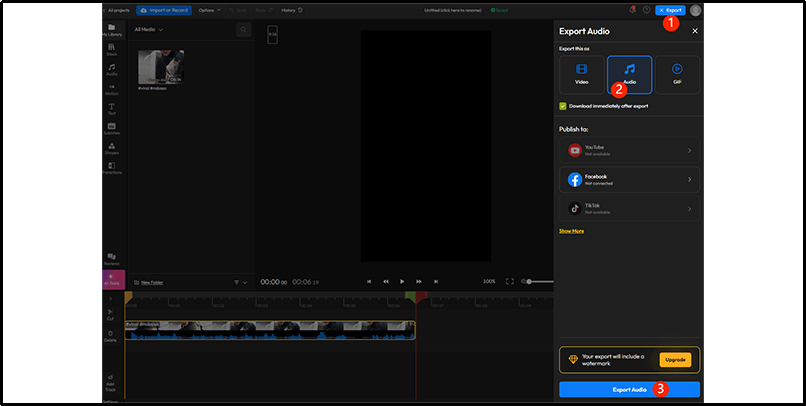The height and width of the screenshot is (406, 806).
Task: Click the Import or Record button
Action: 164,10
